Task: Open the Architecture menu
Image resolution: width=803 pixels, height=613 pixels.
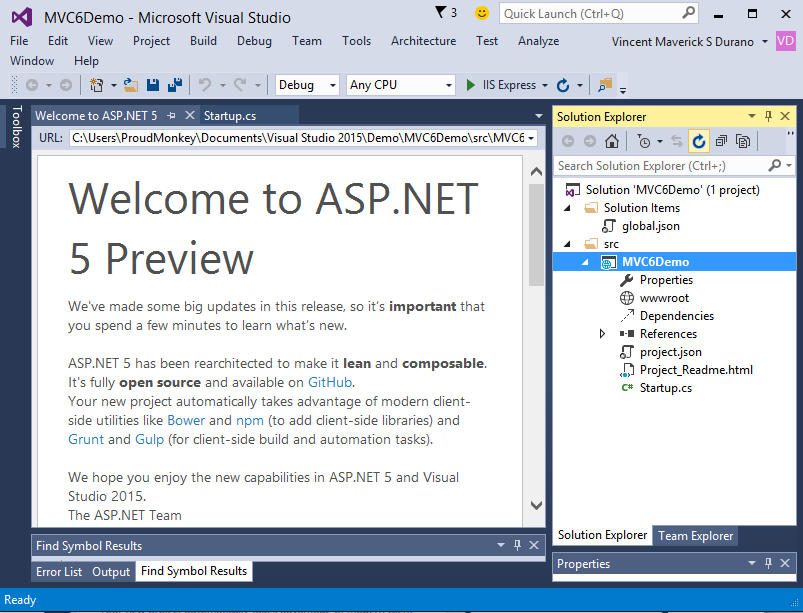Action: pos(424,41)
